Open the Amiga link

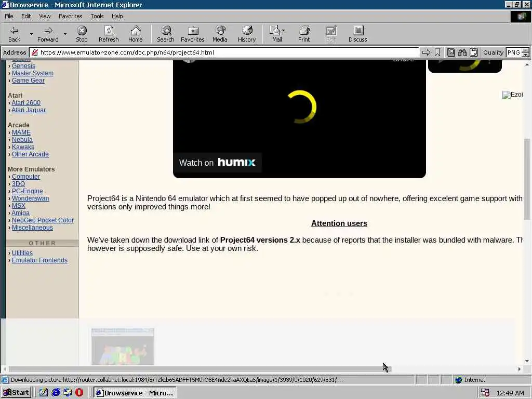(20, 212)
